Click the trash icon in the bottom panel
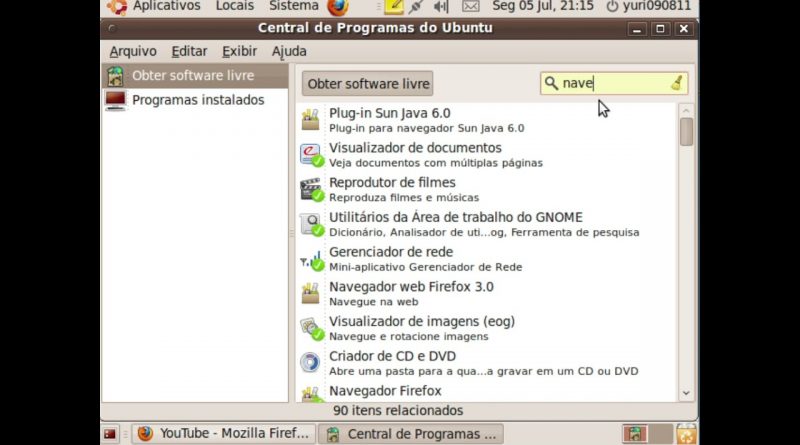Viewport: 800px width, 445px height. click(686, 434)
